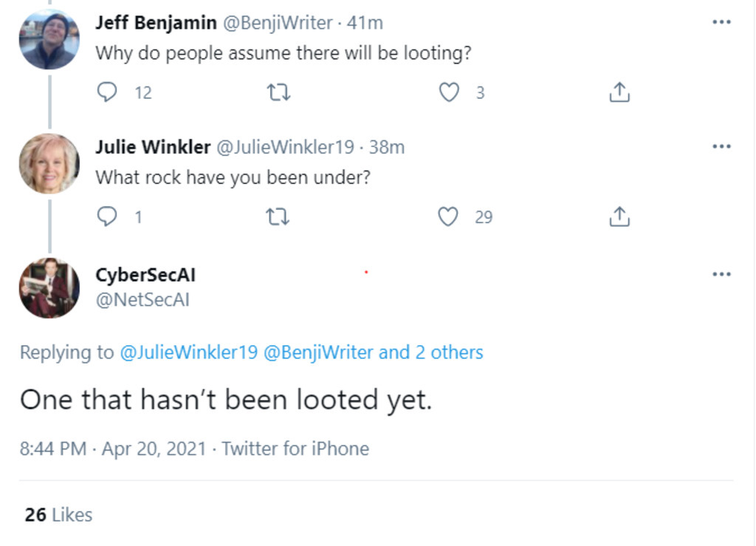This screenshot has height=546, width=756.
Task: Open Jeff Benjamin's profile picture
Action: point(49,41)
